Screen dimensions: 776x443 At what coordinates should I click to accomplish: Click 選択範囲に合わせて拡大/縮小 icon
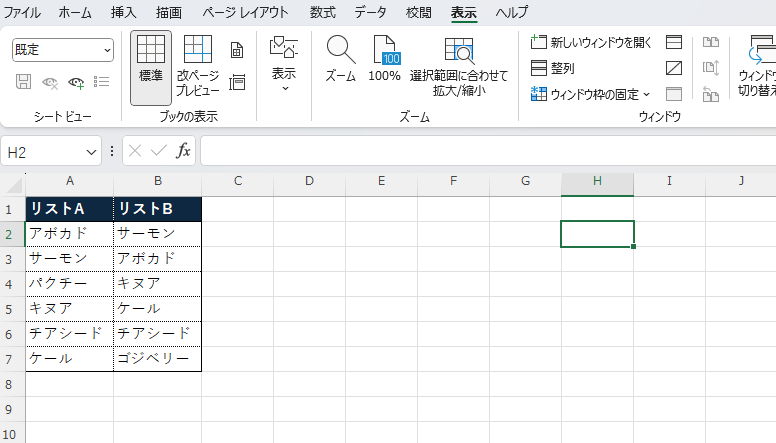[458, 66]
